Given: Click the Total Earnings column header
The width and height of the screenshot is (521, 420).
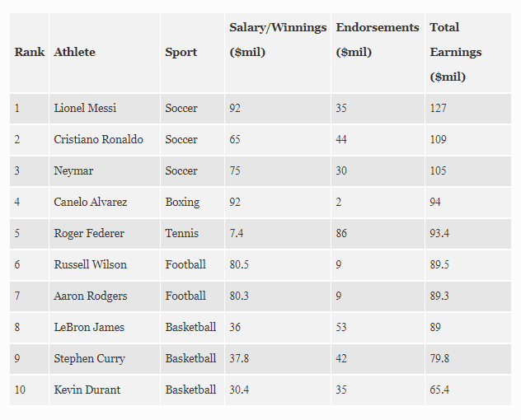Looking at the screenshot, I should (x=455, y=52).
